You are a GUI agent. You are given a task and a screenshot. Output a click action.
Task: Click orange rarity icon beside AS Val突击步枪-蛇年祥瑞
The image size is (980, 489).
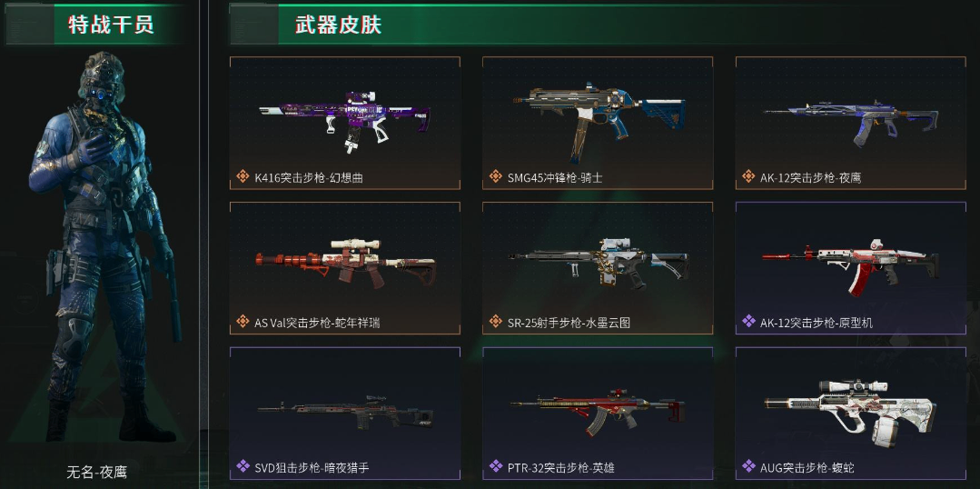click(x=243, y=322)
